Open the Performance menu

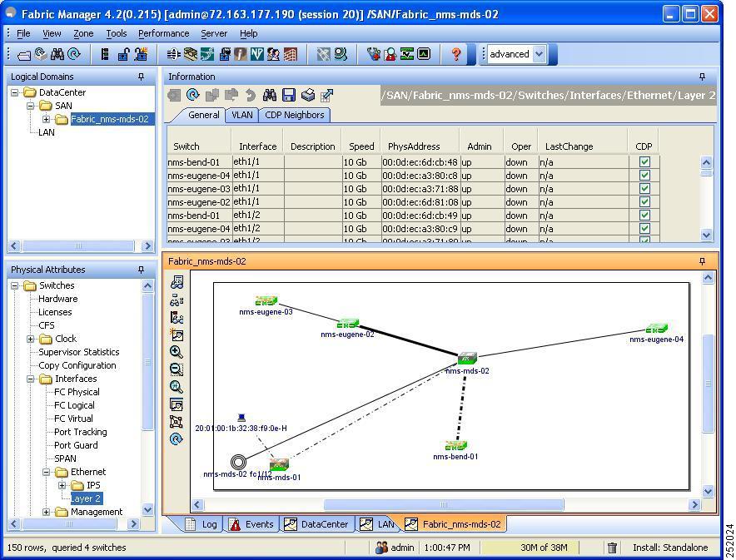point(163,33)
